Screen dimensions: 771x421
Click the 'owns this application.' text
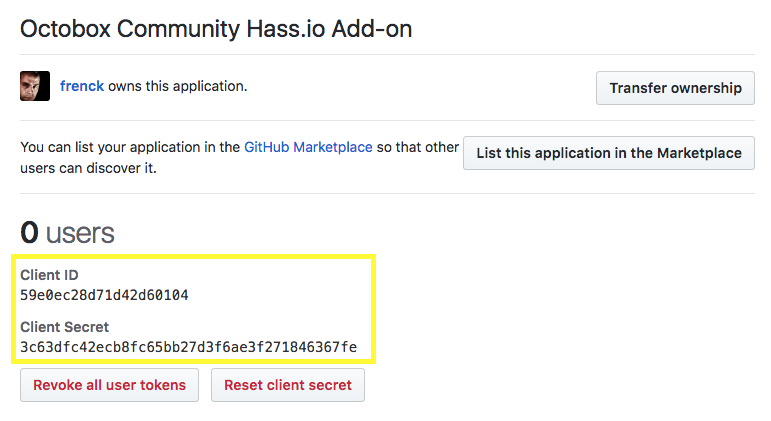(178, 86)
